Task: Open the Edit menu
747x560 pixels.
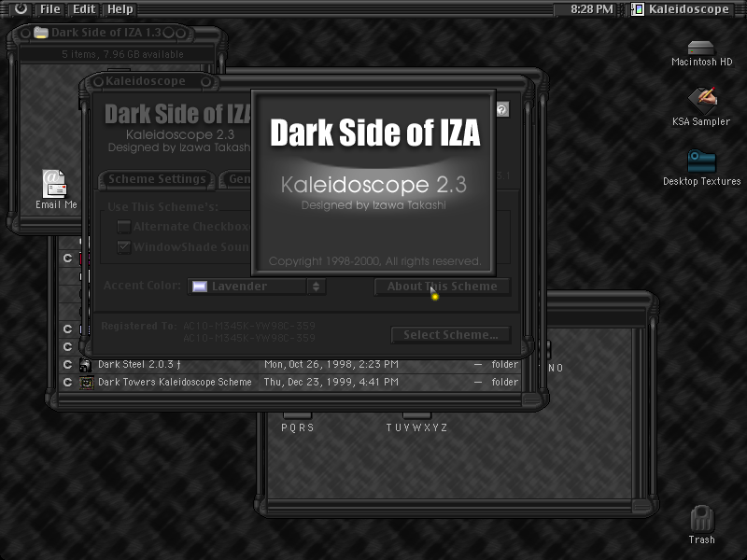Action: point(84,9)
